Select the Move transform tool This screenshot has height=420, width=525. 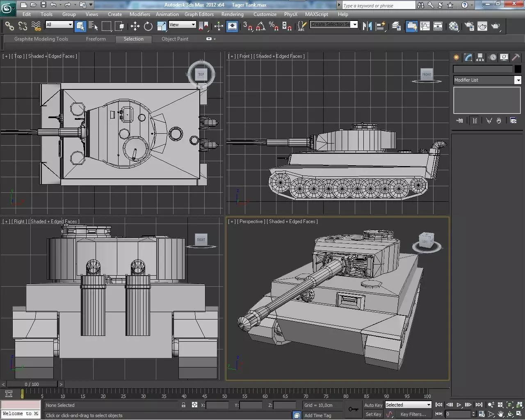[x=135, y=26]
